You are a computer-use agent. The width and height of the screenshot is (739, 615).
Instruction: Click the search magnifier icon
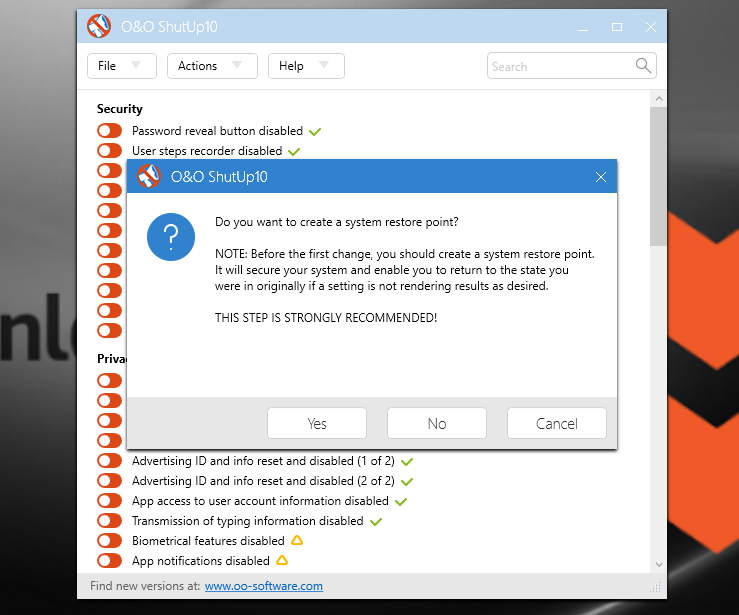pyautogui.click(x=643, y=66)
